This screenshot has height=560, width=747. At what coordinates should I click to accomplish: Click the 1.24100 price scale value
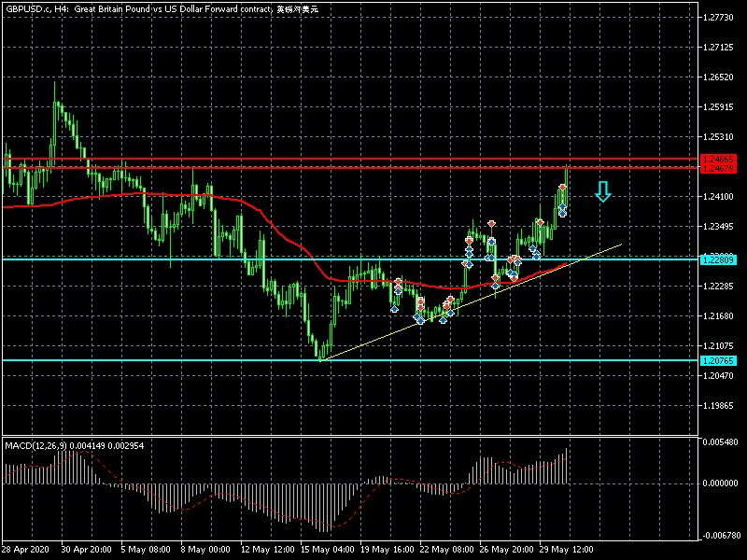[722, 197]
